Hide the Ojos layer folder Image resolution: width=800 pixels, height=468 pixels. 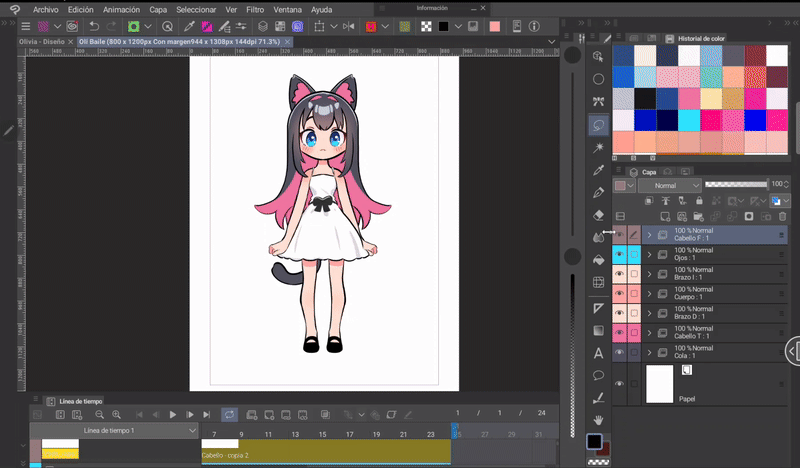click(618, 256)
